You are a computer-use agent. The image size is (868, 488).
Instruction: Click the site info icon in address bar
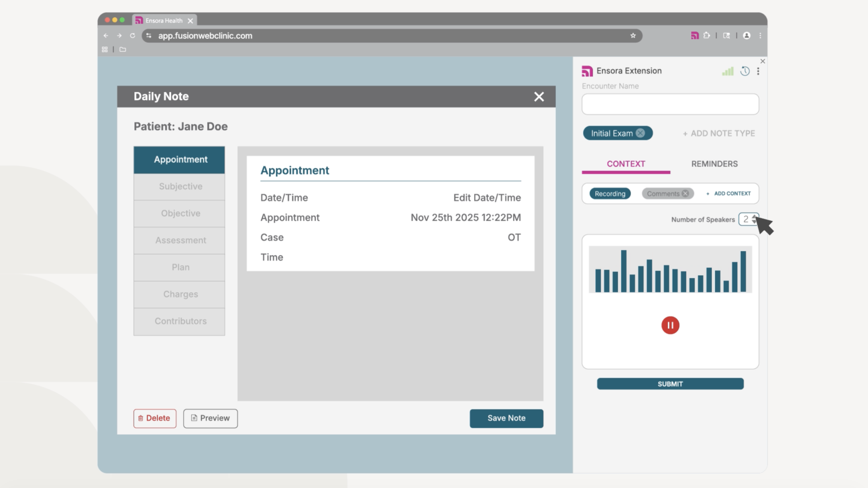click(149, 36)
